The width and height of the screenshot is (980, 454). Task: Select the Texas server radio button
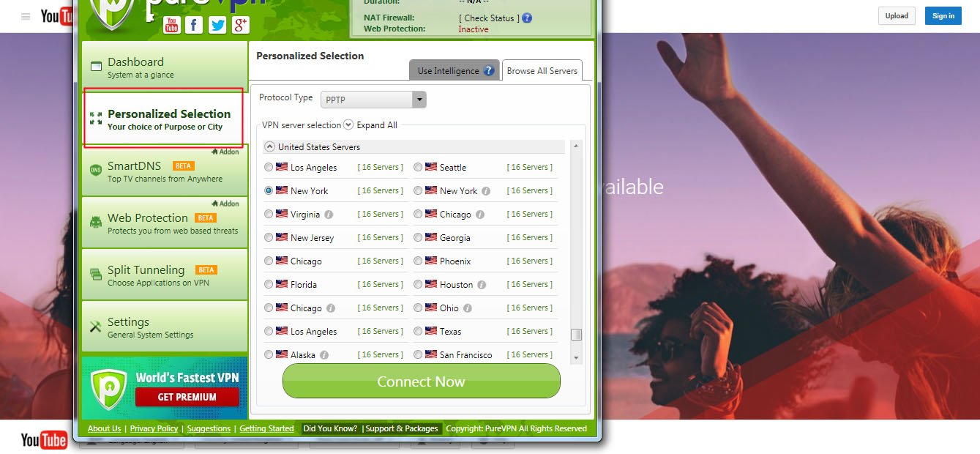coord(418,331)
